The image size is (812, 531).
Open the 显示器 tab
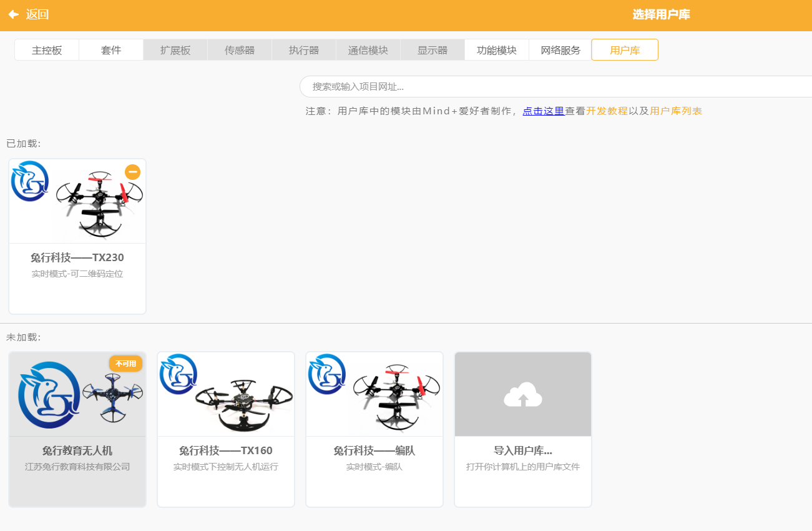click(x=433, y=50)
